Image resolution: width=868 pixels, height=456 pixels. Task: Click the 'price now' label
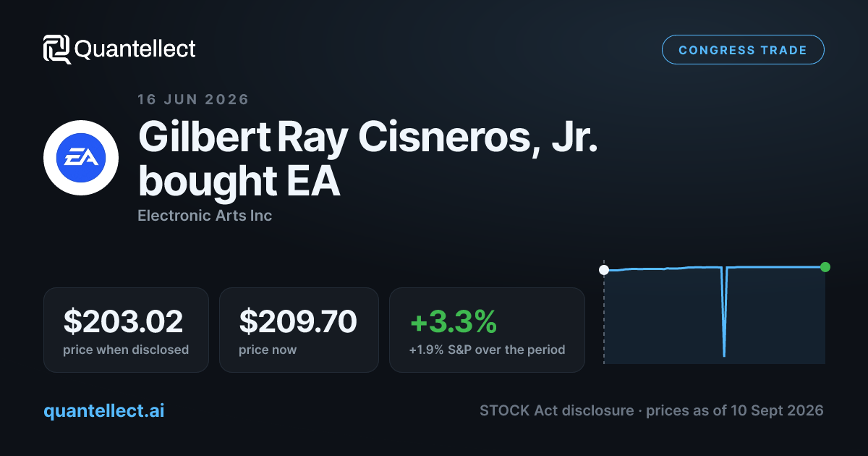click(268, 350)
